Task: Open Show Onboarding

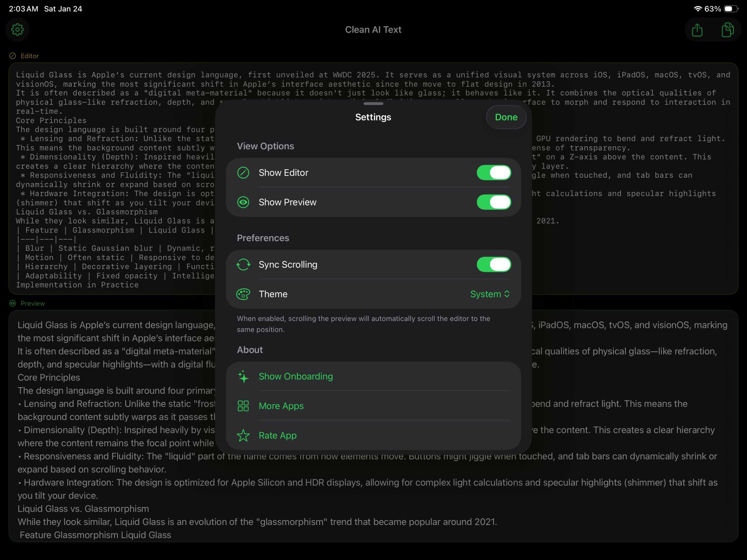Action: coord(296,376)
